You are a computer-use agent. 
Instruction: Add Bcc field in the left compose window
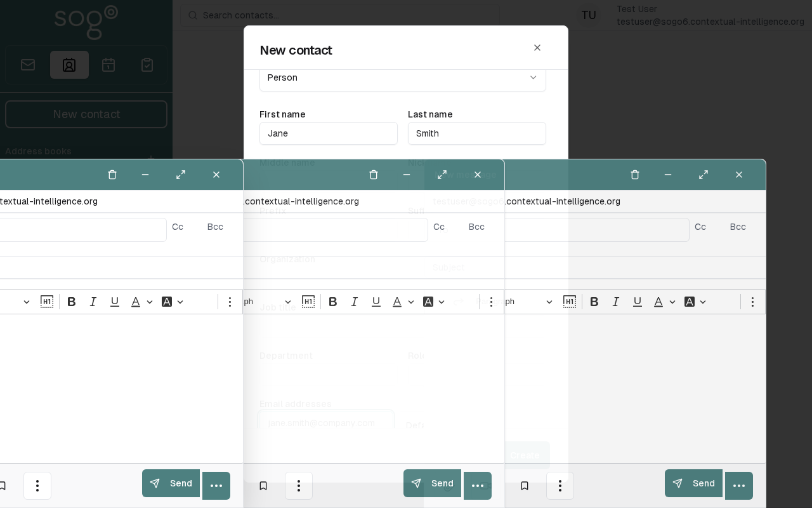click(215, 227)
